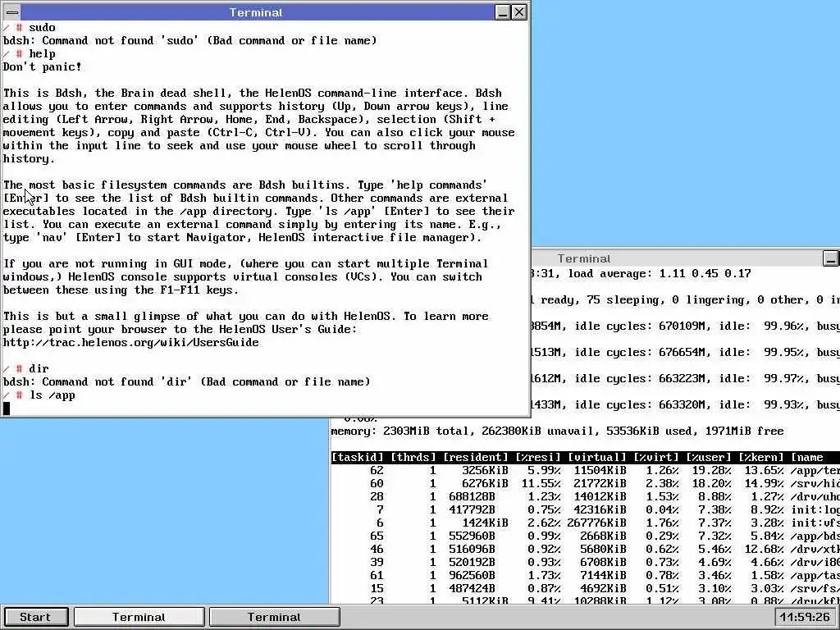Image resolution: width=840 pixels, height=630 pixels.
Task: Click the [thrds] column header
Action: [413, 458]
